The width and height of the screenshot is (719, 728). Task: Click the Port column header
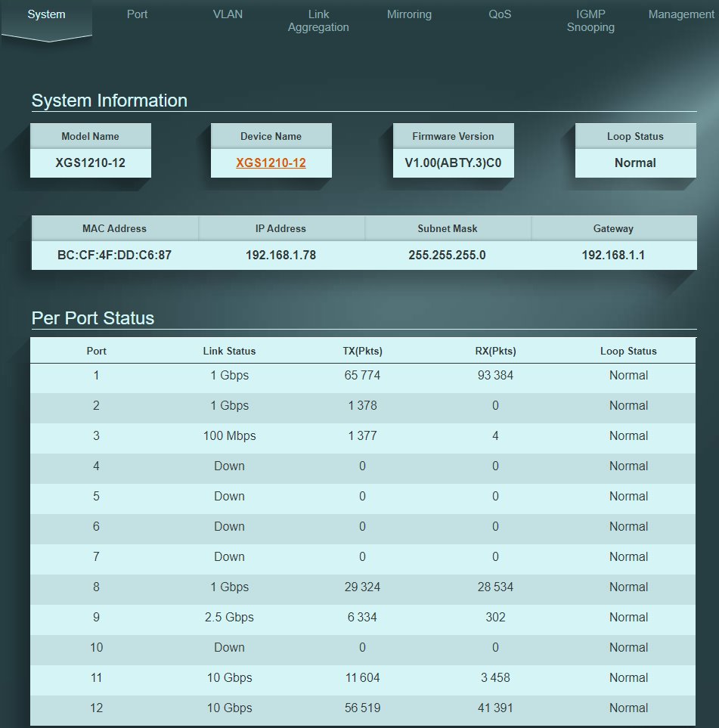click(x=96, y=351)
